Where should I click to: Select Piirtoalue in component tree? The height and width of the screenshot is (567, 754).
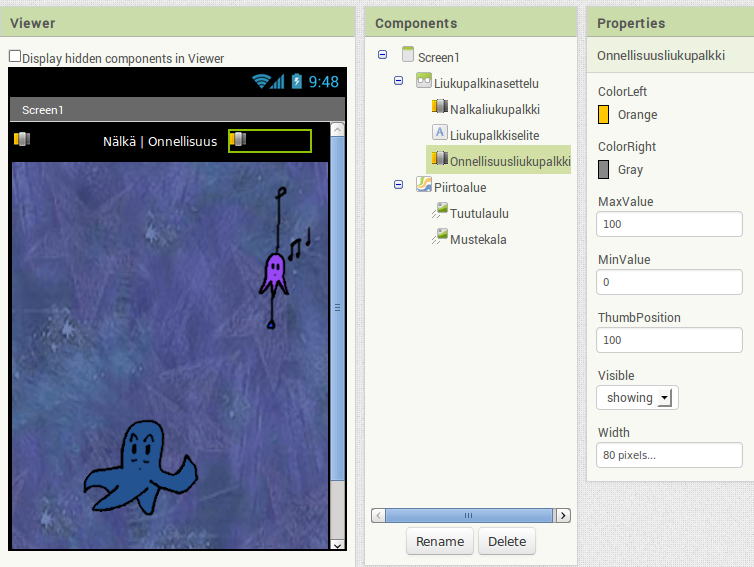[x=460, y=188]
